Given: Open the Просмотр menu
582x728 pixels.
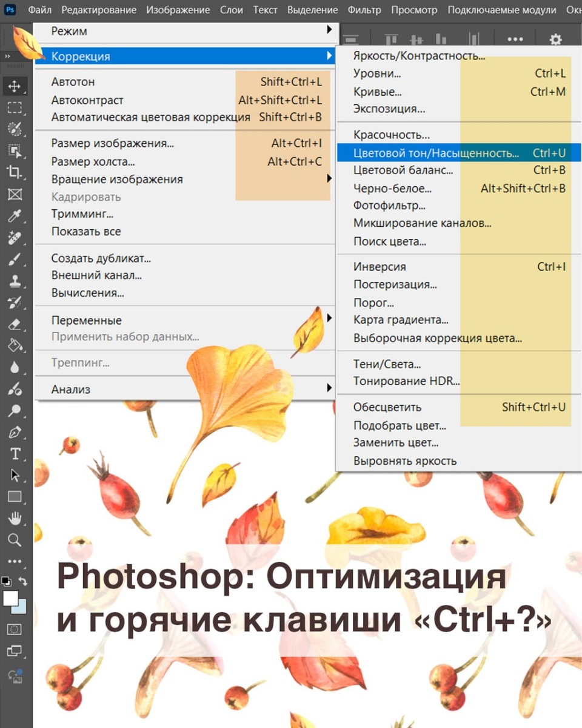Looking at the screenshot, I should coord(414,10).
